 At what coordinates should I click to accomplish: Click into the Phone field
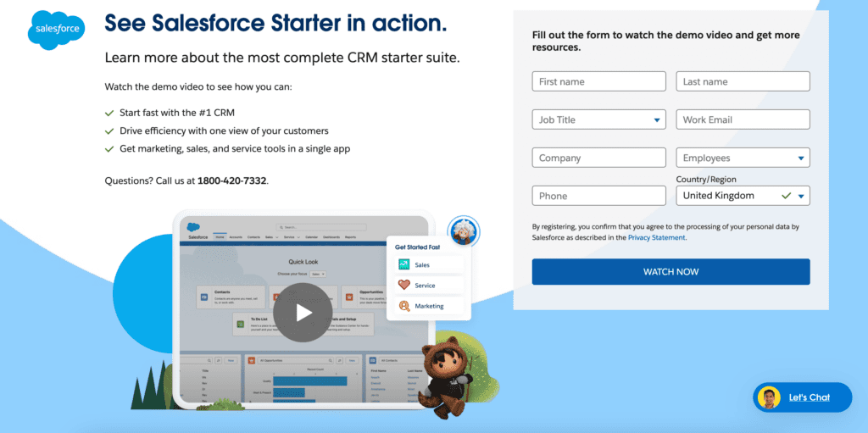point(599,196)
